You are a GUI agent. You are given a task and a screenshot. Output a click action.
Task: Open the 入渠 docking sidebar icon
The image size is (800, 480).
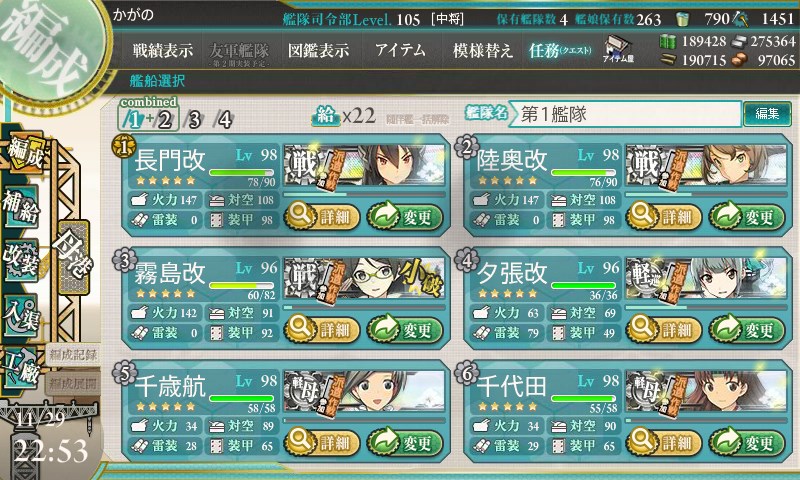click(22, 314)
